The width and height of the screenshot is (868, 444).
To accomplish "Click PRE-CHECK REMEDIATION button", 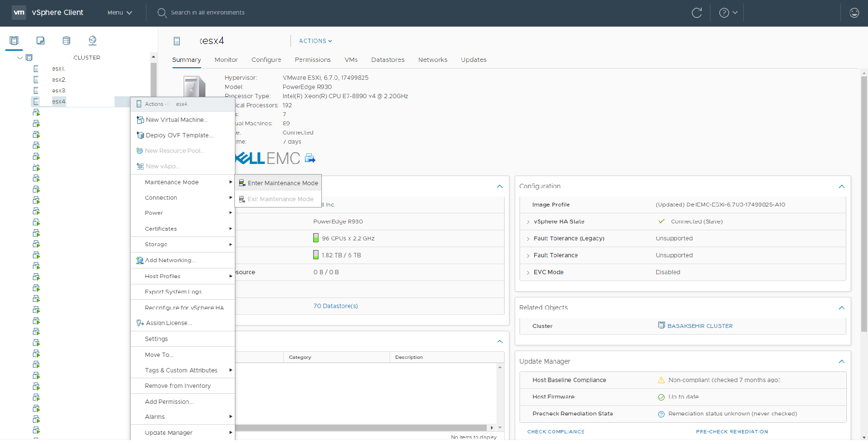I will (x=732, y=431).
